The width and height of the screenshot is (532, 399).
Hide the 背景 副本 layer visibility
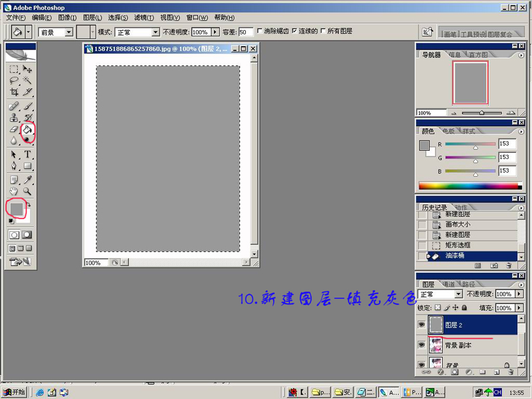click(x=421, y=345)
